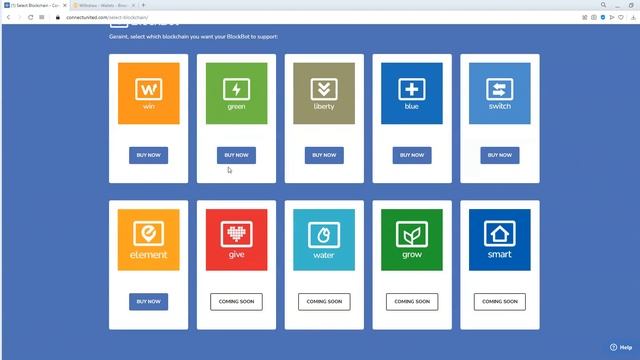
Task: Click Buy Now under green
Action: tap(236, 155)
